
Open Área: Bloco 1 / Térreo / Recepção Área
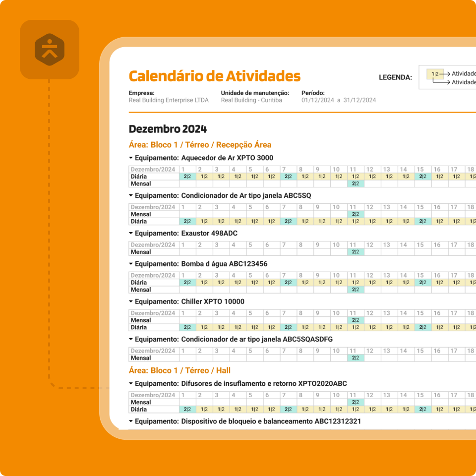point(200,144)
